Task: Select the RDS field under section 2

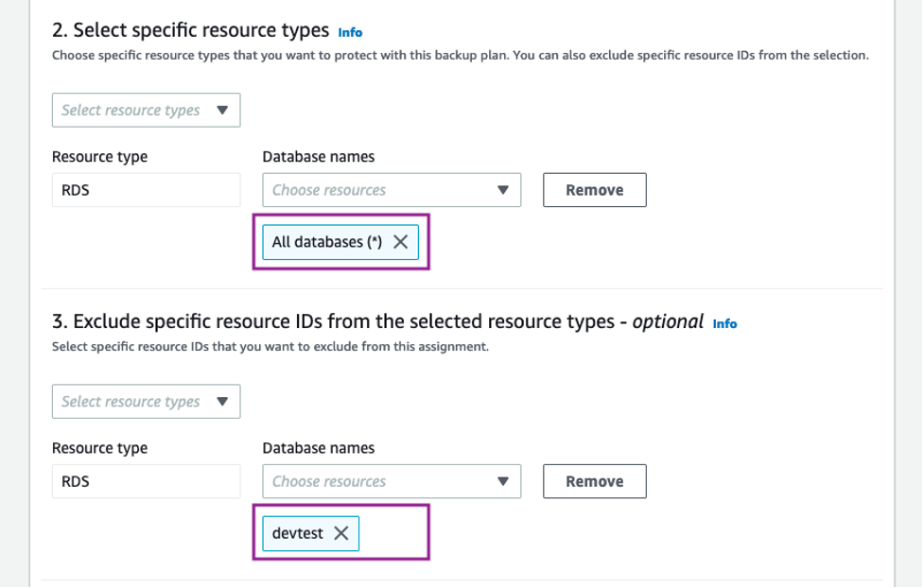Action: (x=146, y=190)
